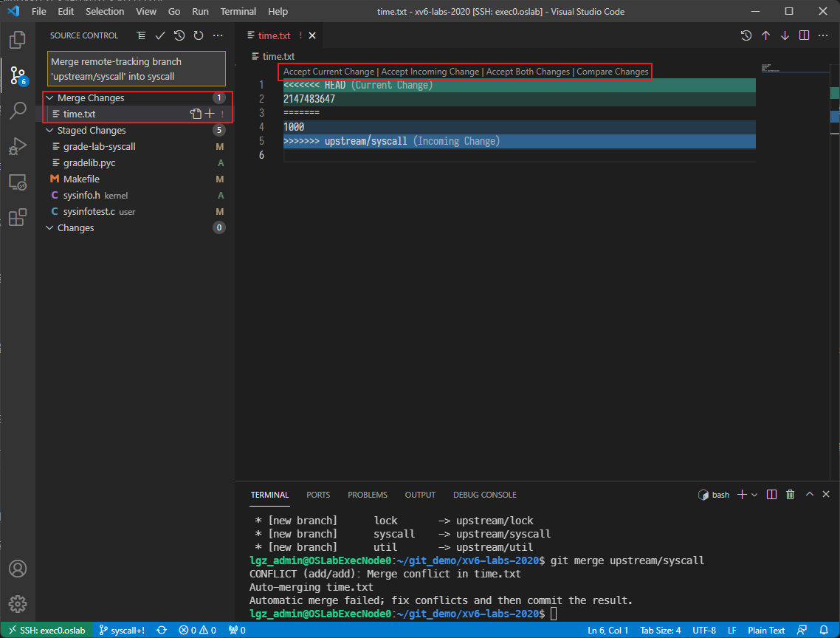Kill the terminal with trash icon
Screen dimensions: 840x638
790,495
